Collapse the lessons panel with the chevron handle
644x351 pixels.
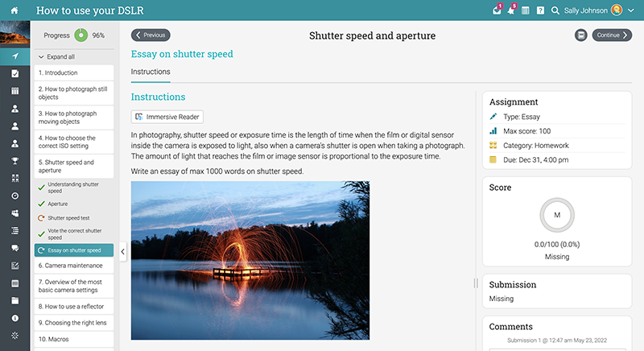[x=123, y=252]
